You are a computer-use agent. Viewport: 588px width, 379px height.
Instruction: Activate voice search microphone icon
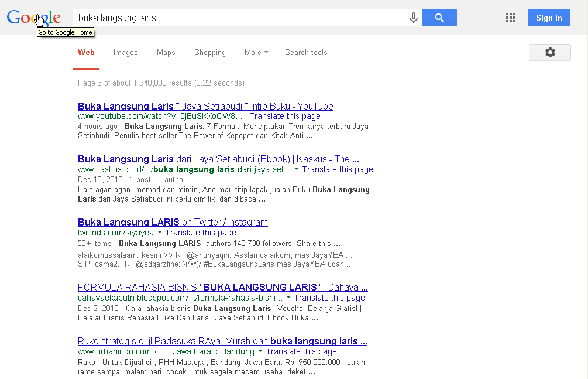[413, 18]
